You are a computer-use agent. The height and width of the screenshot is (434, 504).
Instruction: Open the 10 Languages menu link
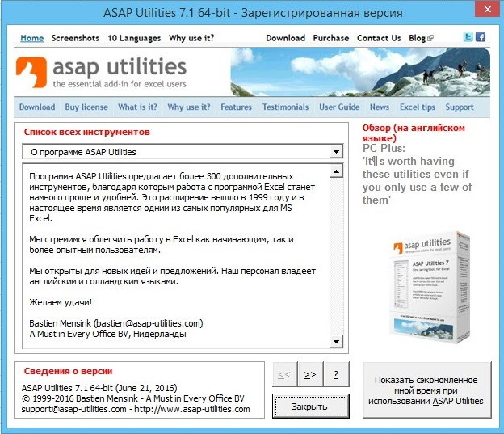tap(134, 38)
